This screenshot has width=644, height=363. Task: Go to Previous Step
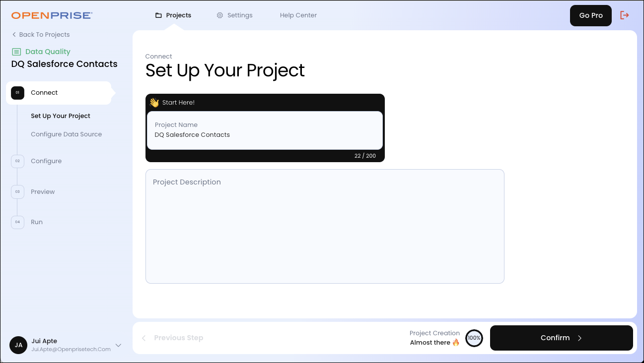[172, 338]
